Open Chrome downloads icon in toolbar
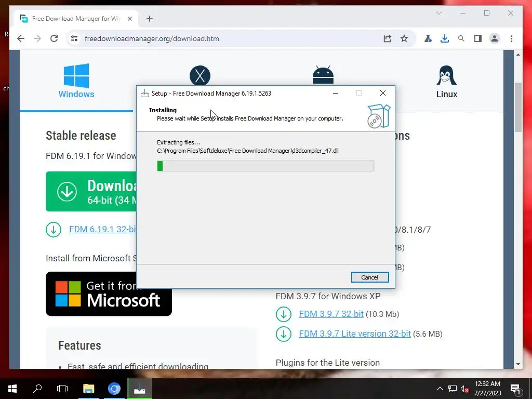532x399 pixels. coord(445,38)
